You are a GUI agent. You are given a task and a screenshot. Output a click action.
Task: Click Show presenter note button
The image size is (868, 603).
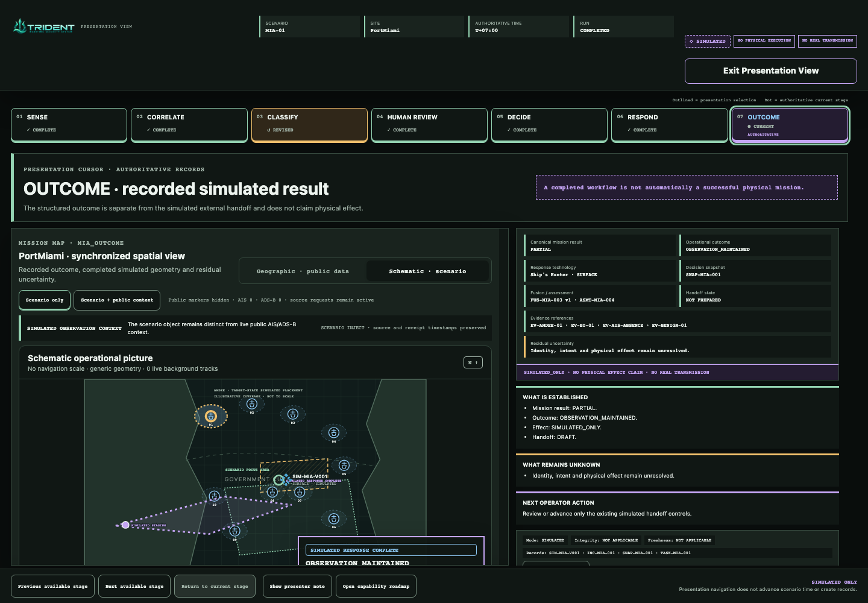tap(297, 586)
